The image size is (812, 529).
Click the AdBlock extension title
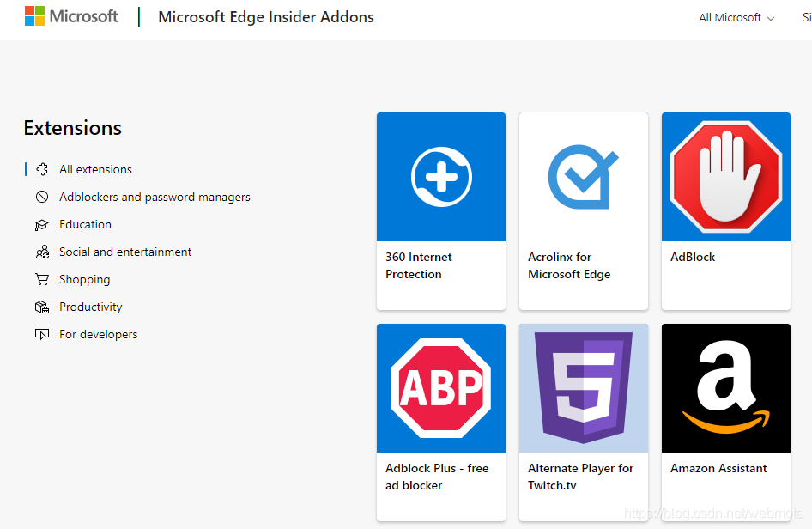[693, 257]
